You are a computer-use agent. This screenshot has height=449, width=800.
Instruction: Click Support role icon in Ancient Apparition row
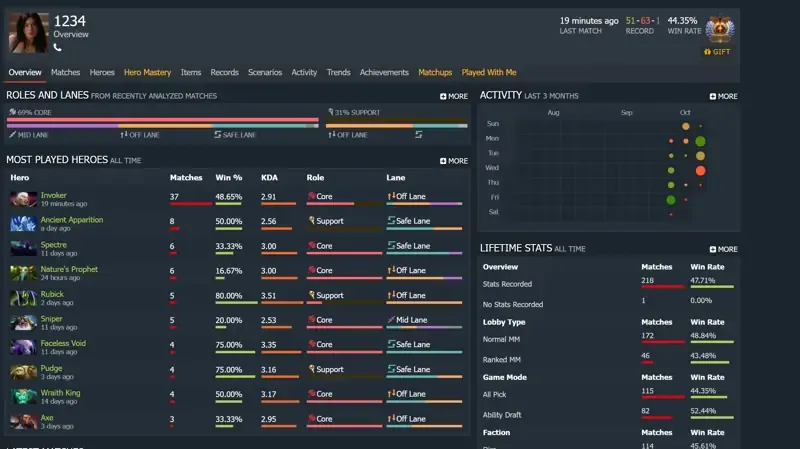click(311, 220)
